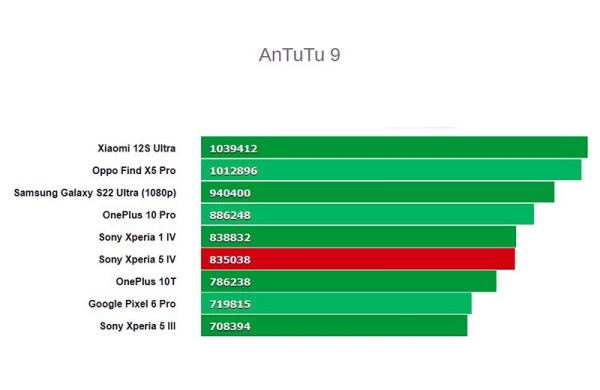Click the OnePlus 10 Pro bar
Viewport: 600px width, 390px height.
367,214
